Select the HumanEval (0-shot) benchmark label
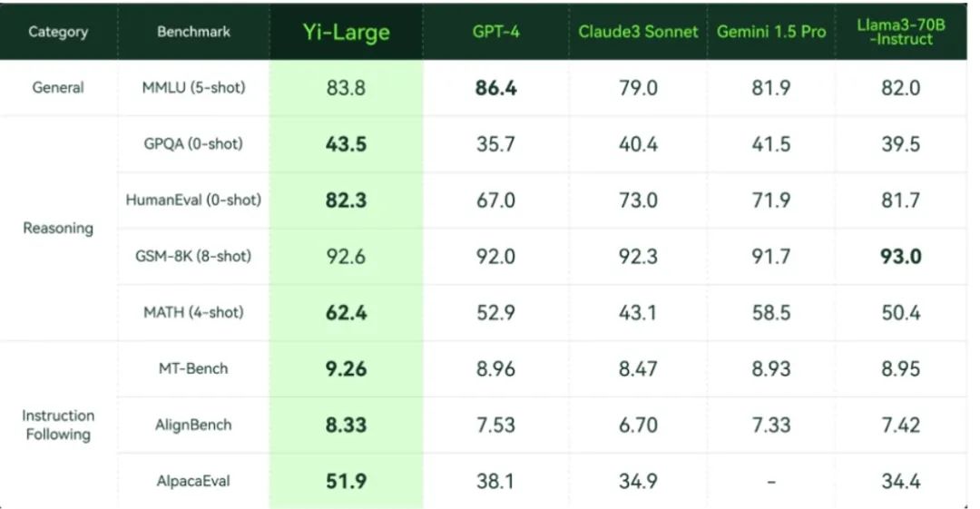This screenshot has width=980, height=509. (x=194, y=201)
